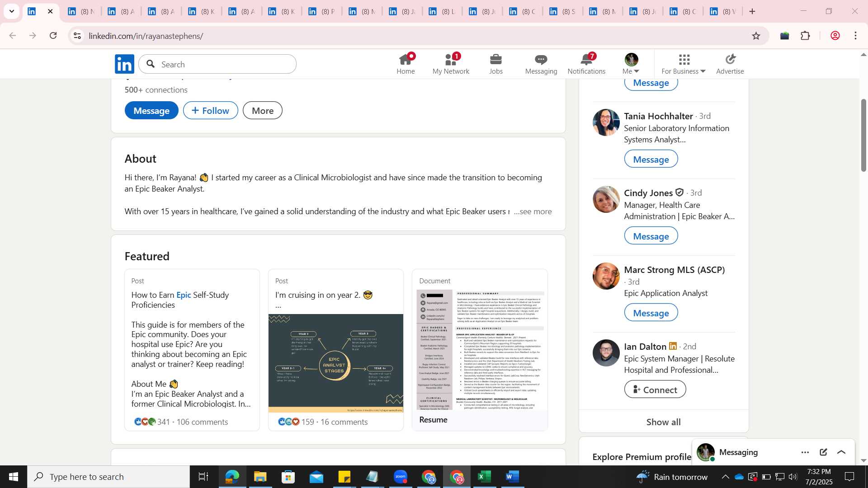The width and height of the screenshot is (868, 488).
Task: Click Cindy Jones profile photo
Action: coord(606,199)
